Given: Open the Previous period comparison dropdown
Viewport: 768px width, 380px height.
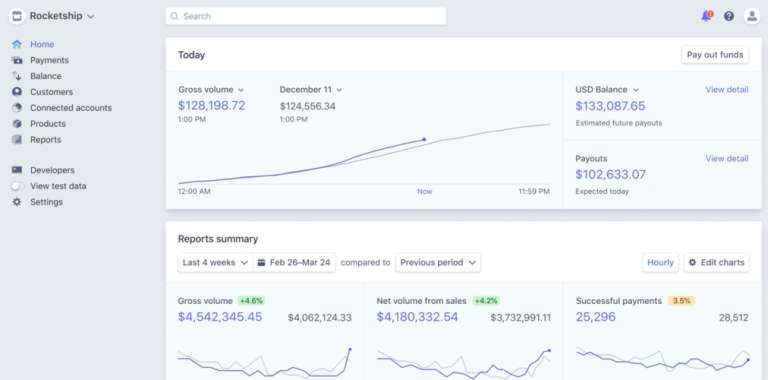Looking at the screenshot, I should tap(438, 262).
